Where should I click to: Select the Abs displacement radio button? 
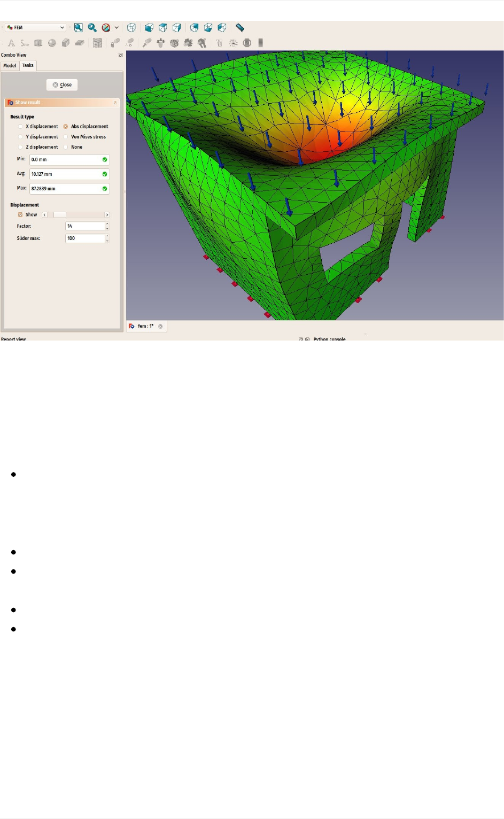coord(66,127)
